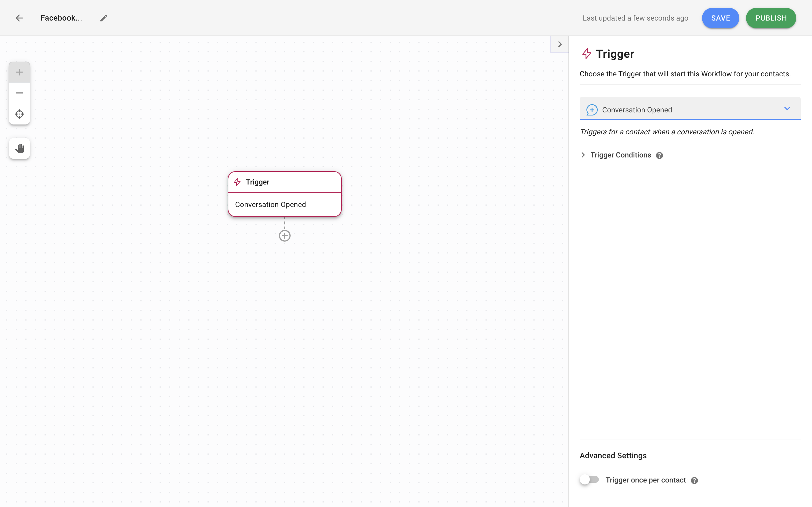
Task: Select the hand pan tool icon
Action: click(x=19, y=148)
